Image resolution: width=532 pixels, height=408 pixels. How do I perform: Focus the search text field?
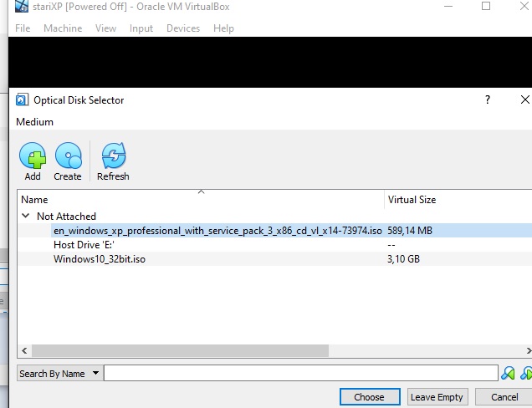point(301,374)
